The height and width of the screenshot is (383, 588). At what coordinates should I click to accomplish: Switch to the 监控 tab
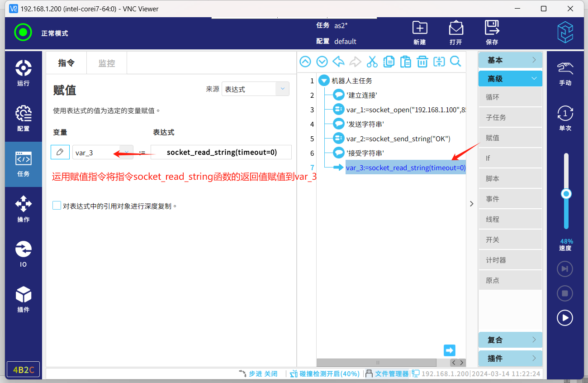tap(107, 63)
